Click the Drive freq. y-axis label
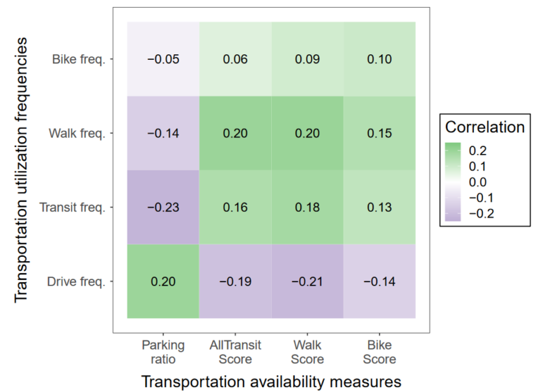The image size is (538, 392). (x=77, y=281)
